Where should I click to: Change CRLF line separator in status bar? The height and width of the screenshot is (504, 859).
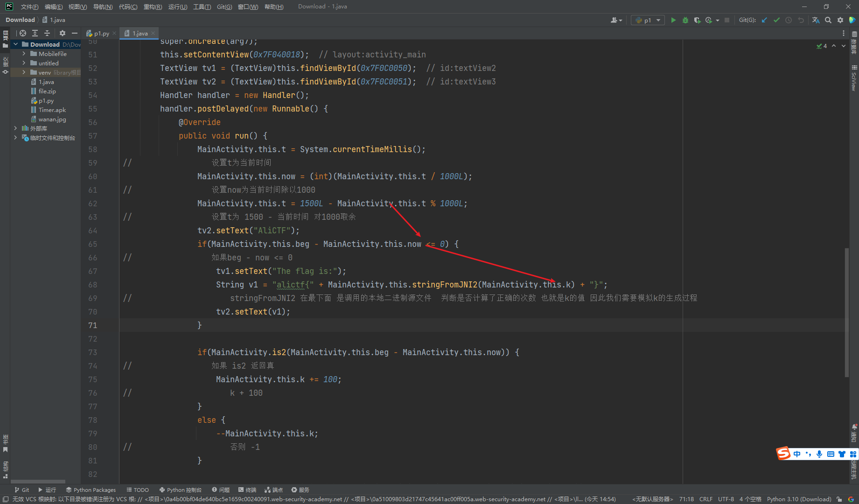click(x=705, y=499)
